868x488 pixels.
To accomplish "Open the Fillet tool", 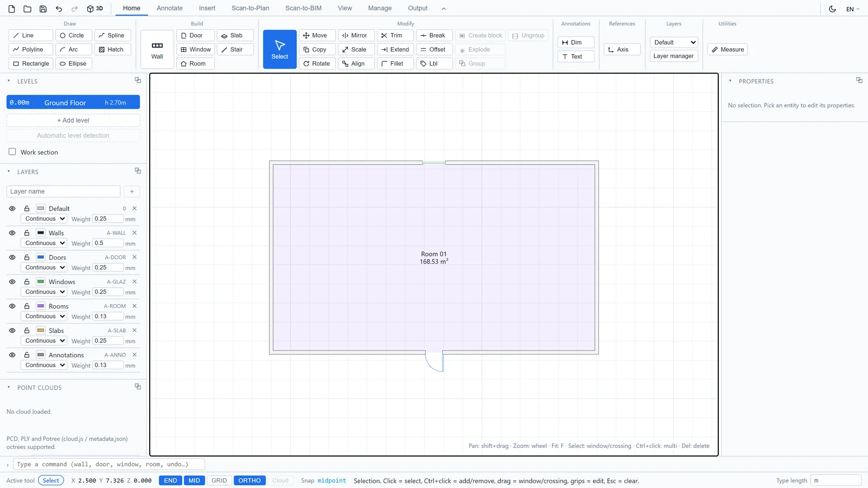I will point(395,63).
